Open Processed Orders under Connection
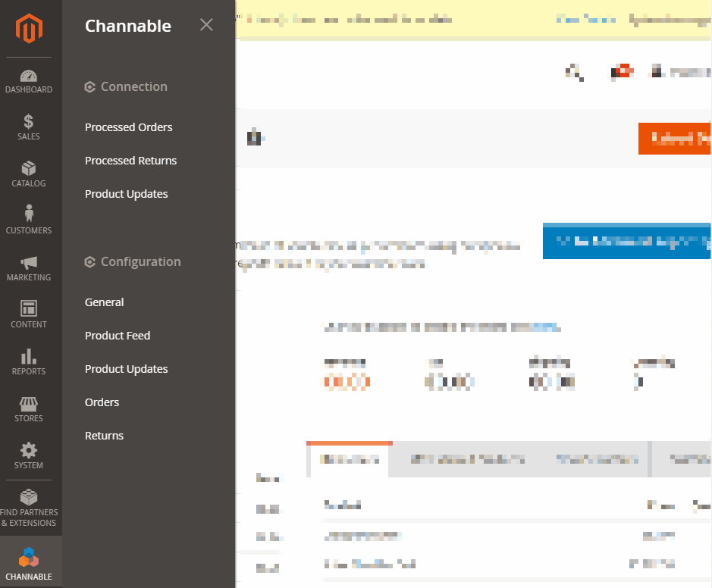Screen dimensions: 712x588 (128, 127)
